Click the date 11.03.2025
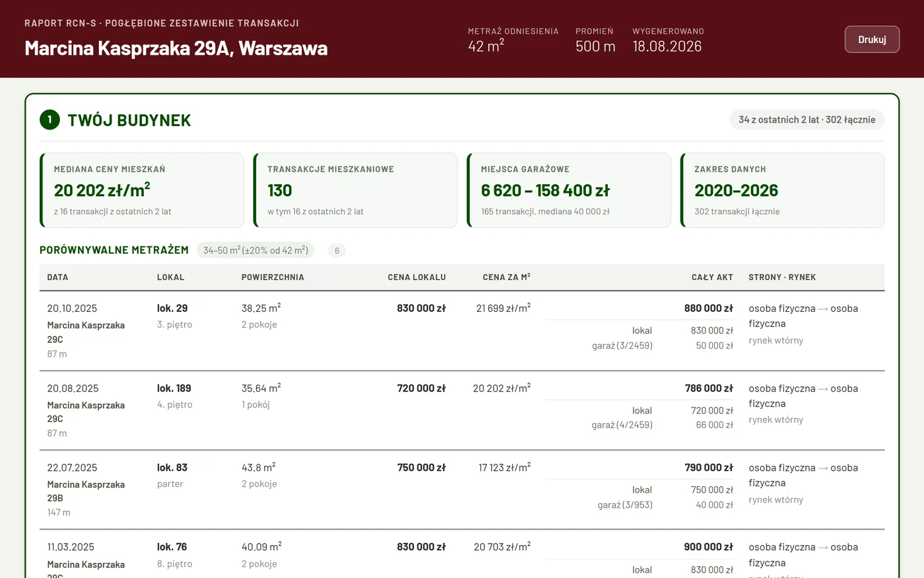 pyautogui.click(x=71, y=547)
